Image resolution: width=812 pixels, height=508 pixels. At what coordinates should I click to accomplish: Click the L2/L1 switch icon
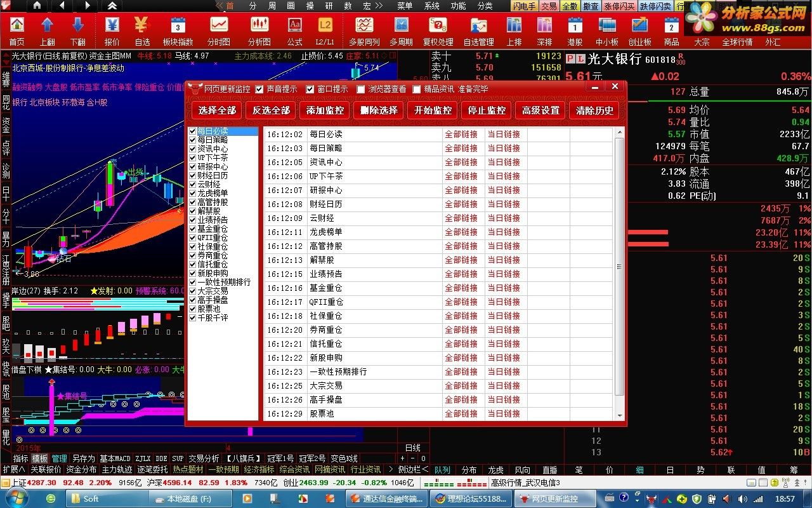325,25
